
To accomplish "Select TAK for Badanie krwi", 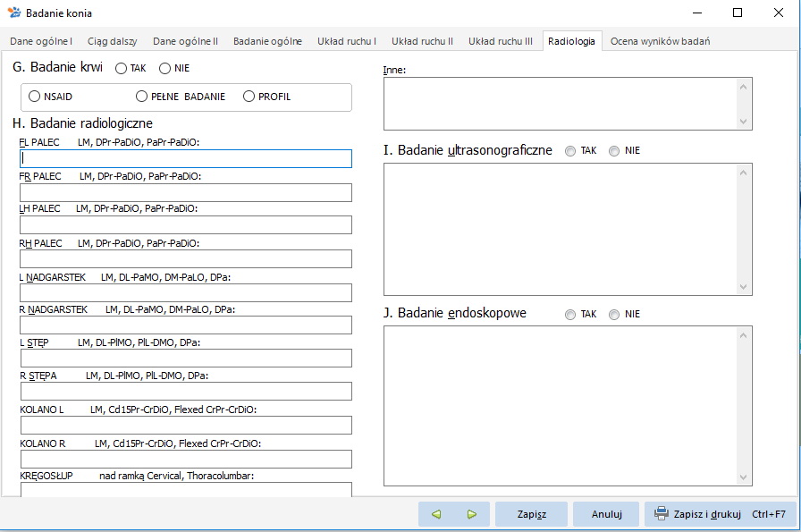I will [121, 69].
